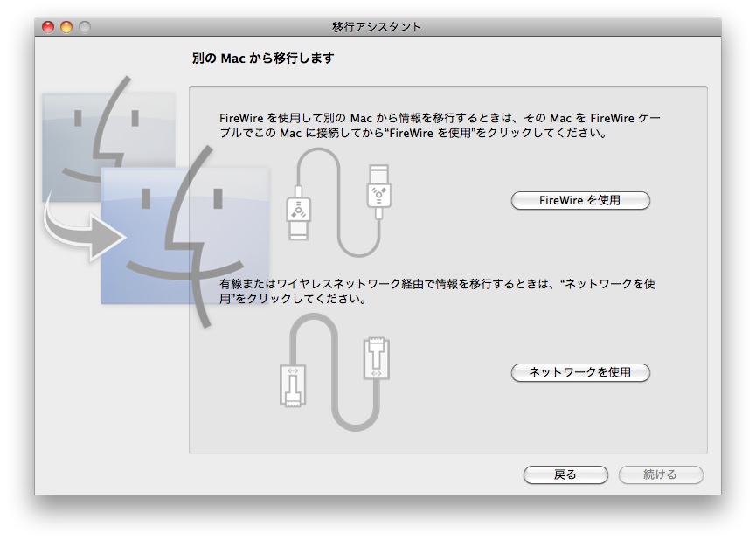Screen dimensions: 756x547
Task: Click the grayed zoom window button
Action: click(85, 27)
